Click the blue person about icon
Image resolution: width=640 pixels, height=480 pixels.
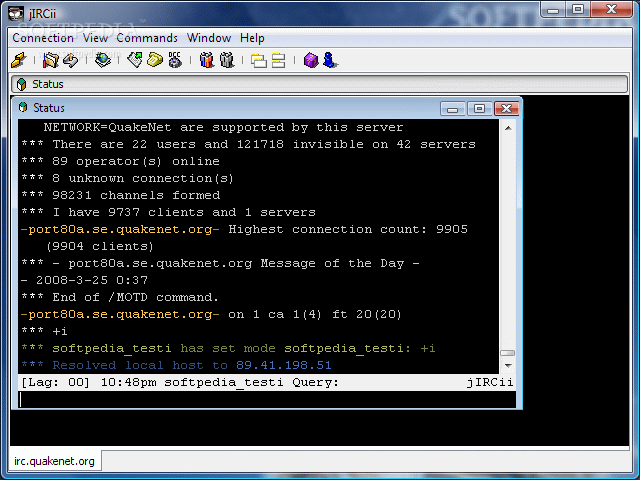(330, 60)
